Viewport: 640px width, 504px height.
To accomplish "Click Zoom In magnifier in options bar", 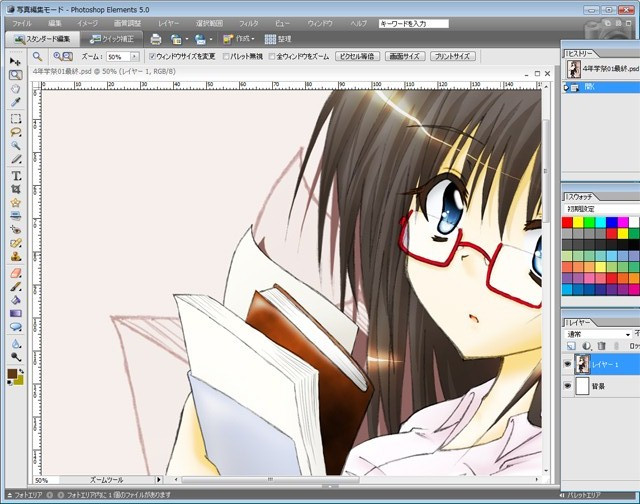I will [x=58, y=56].
